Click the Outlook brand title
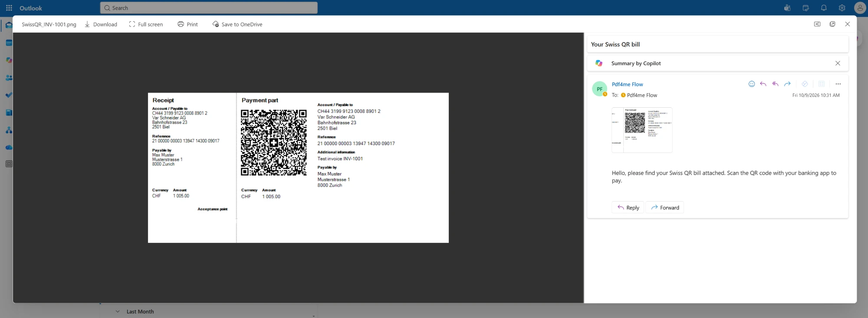 coord(31,8)
